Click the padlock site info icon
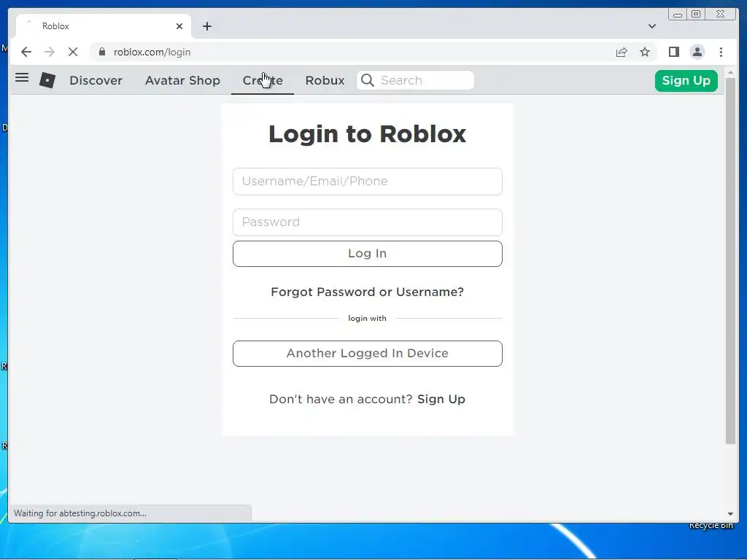The image size is (747, 560). coord(102,52)
